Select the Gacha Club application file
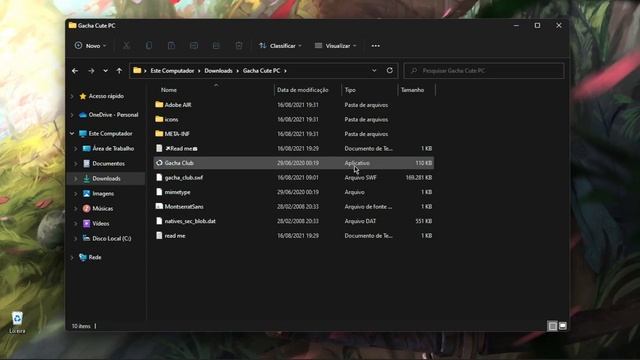 (x=294, y=163)
